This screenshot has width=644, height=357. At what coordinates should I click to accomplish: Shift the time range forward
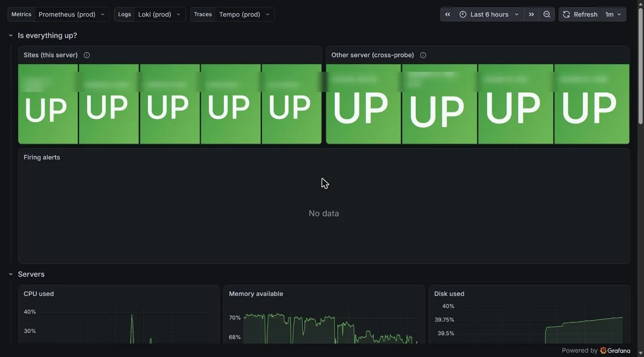[x=531, y=14]
